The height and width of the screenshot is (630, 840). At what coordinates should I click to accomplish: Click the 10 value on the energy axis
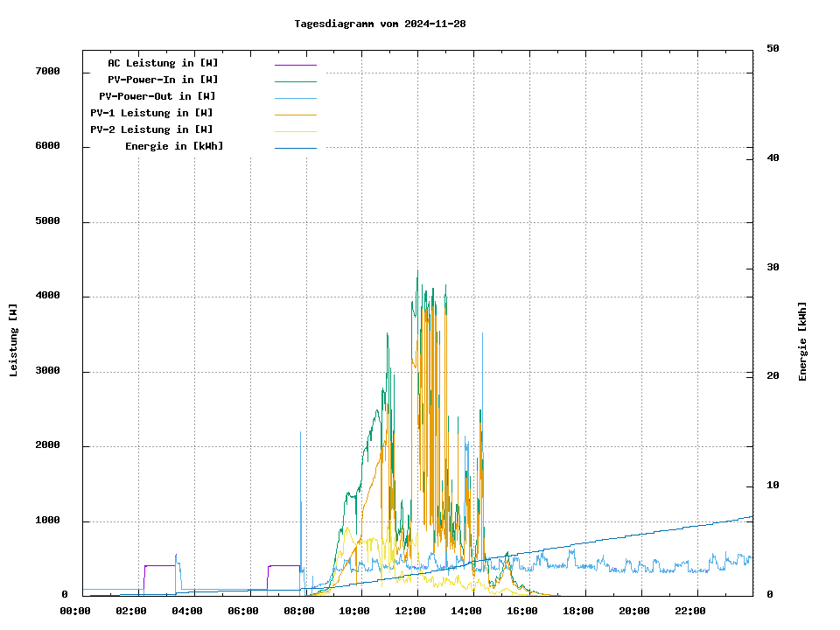[773, 486]
